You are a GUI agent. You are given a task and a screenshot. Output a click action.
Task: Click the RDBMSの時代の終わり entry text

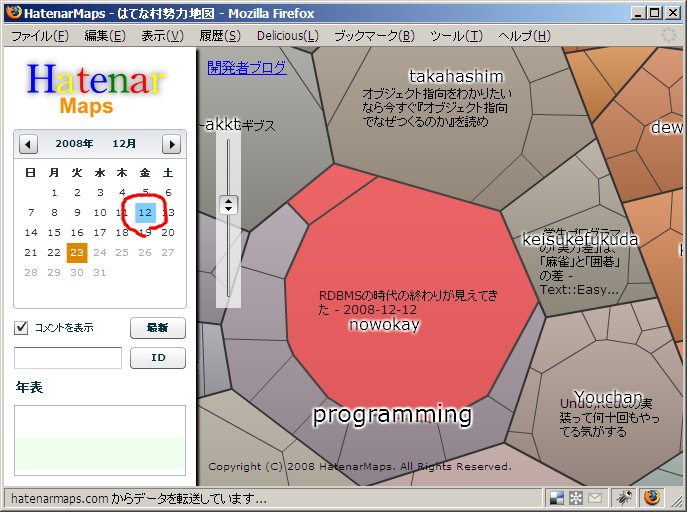pyautogui.click(x=408, y=302)
